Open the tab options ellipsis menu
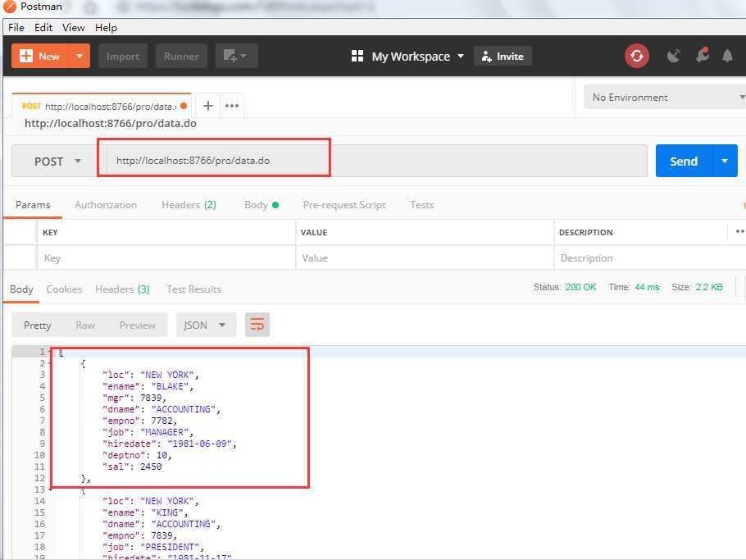The height and width of the screenshot is (560, 746). (x=232, y=106)
